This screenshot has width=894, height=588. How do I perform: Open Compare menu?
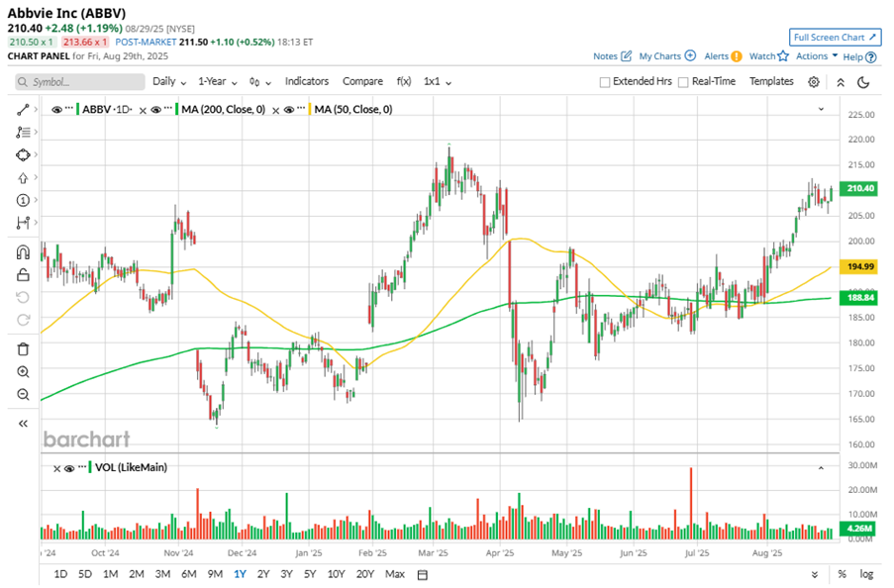pos(362,81)
